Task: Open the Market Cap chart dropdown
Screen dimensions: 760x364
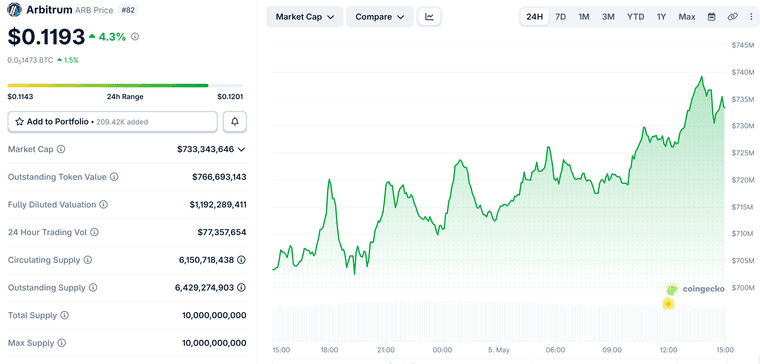Action: click(x=305, y=17)
